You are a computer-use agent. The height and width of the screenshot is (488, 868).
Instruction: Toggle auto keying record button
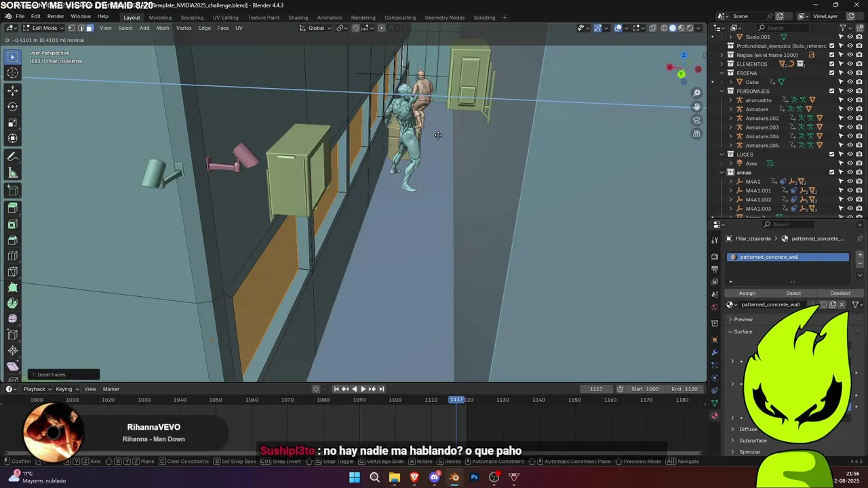tap(316, 389)
